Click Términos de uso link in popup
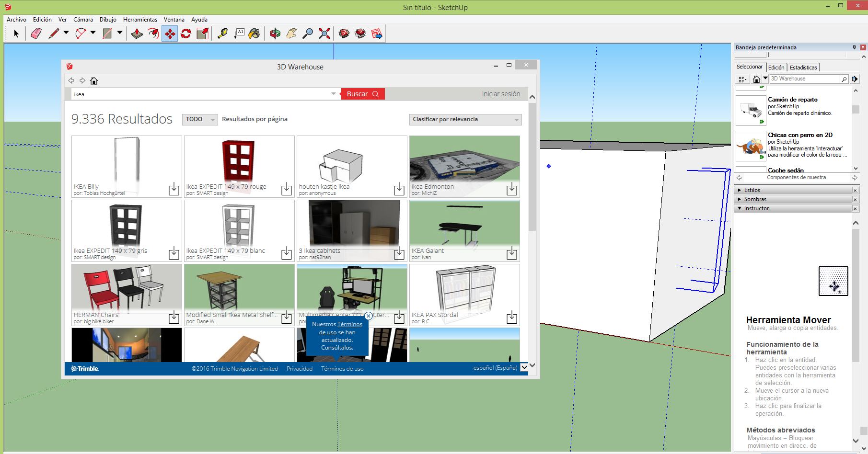 click(x=341, y=328)
